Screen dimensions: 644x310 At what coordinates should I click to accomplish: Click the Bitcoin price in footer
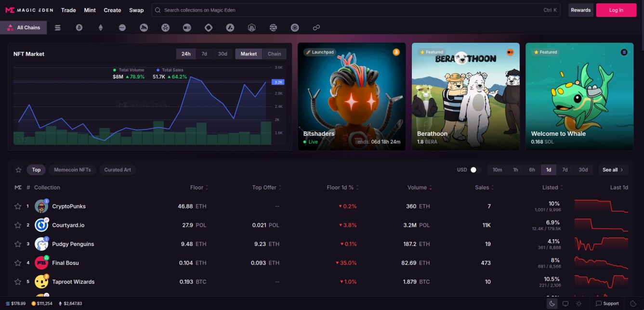(42, 304)
